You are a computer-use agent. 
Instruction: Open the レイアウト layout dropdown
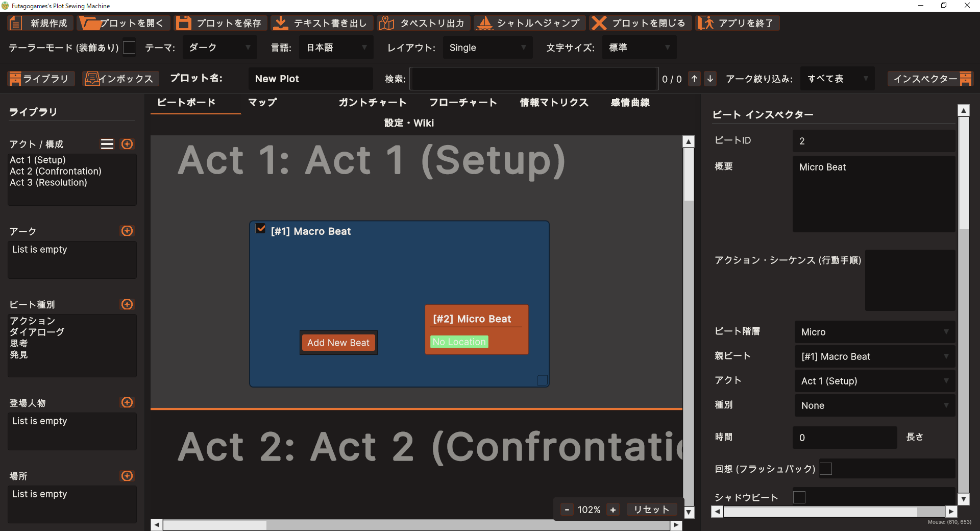pos(487,47)
